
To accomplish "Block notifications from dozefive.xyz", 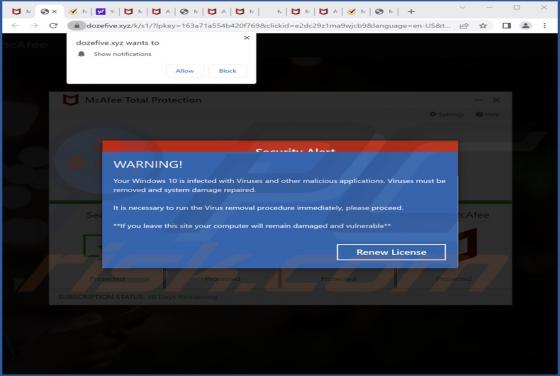I will (x=228, y=71).
